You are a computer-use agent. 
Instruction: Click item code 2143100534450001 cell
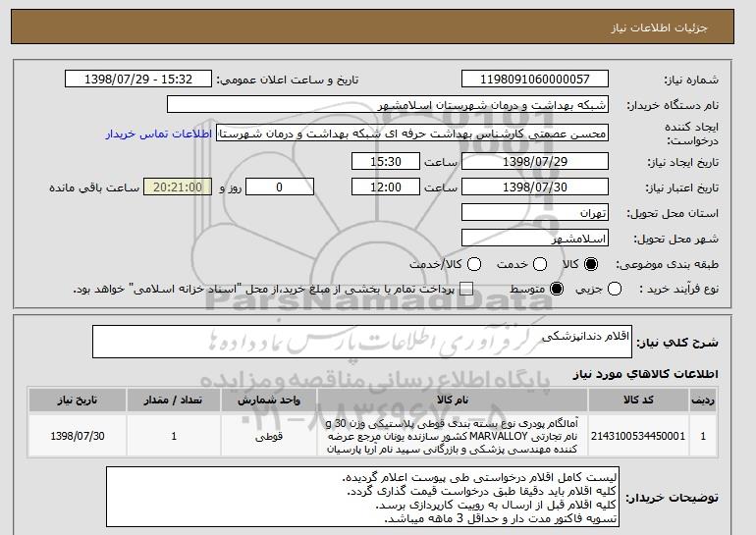tap(638, 436)
